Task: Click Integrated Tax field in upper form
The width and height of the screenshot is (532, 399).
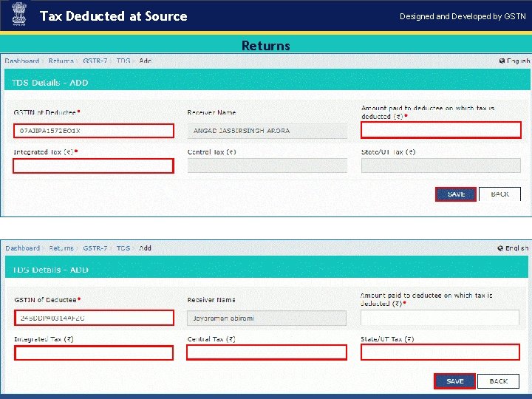Action: (93, 166)
